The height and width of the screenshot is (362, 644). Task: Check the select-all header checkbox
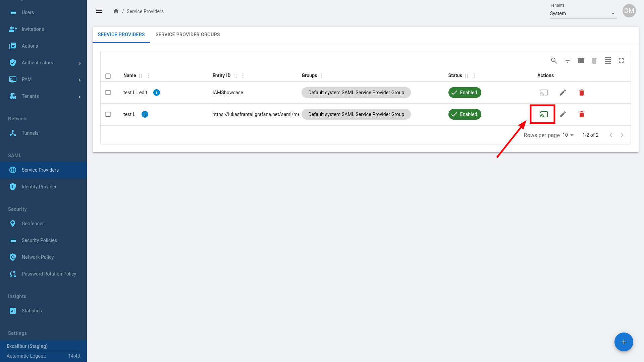pos(108,76)
